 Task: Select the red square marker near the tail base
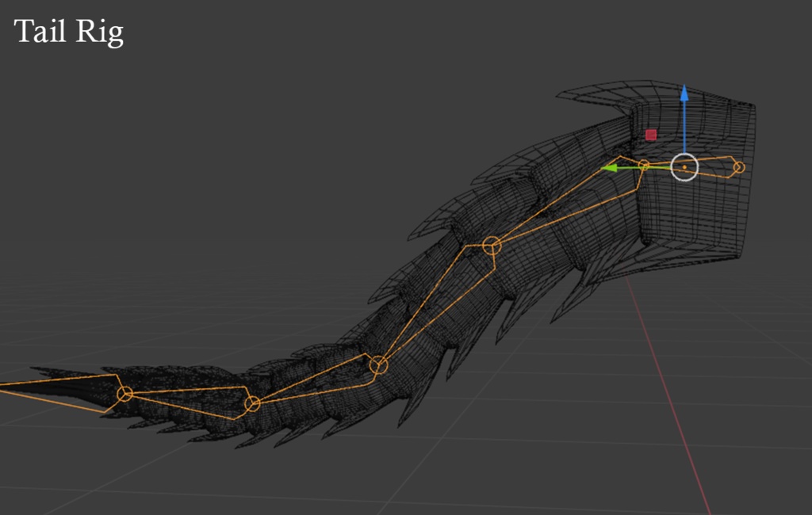651,135
